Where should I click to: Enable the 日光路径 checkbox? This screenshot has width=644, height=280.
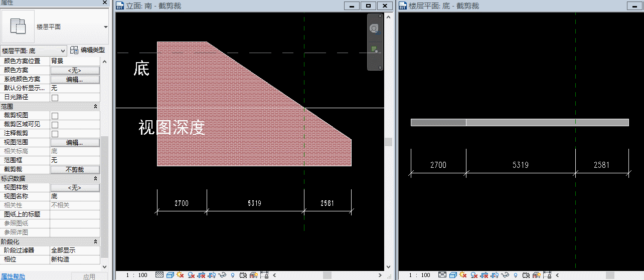tap(55, 97)
